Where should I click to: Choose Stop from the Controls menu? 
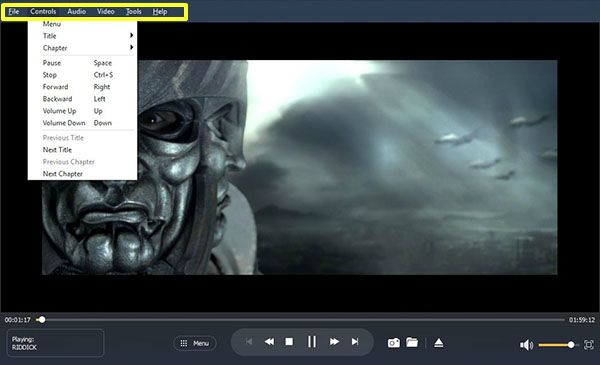pyautogui.click(x=82, y=75)
